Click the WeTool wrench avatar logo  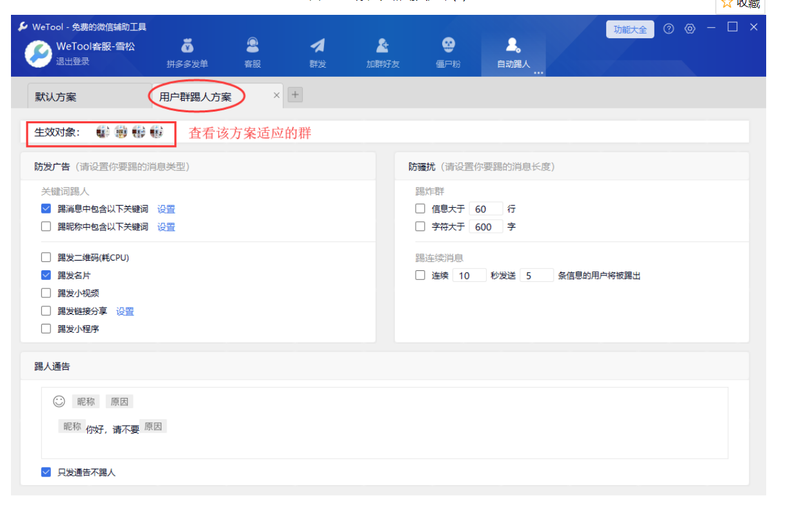pyautogui.click(x=38, y=54)
